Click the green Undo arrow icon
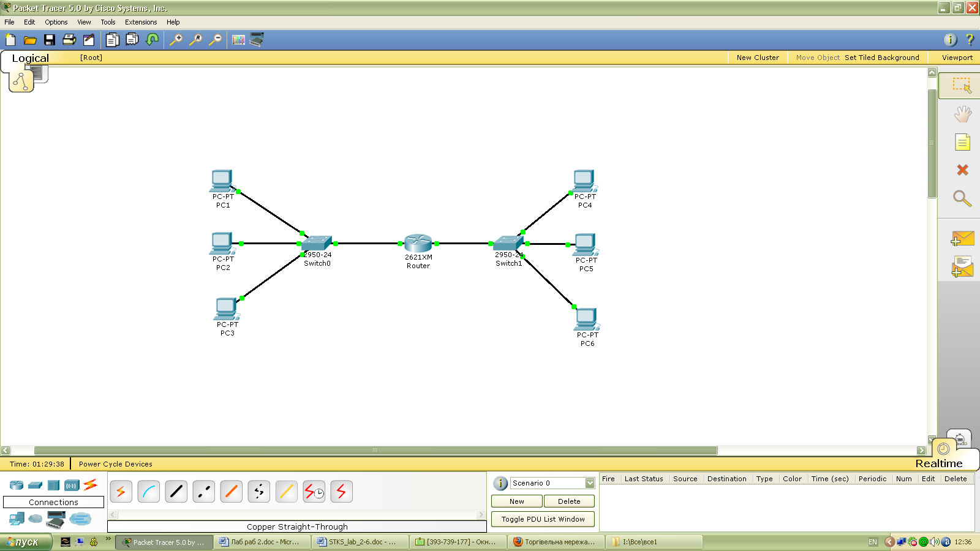The height and width of the screenshot is (551, 980). pos(153,40)
